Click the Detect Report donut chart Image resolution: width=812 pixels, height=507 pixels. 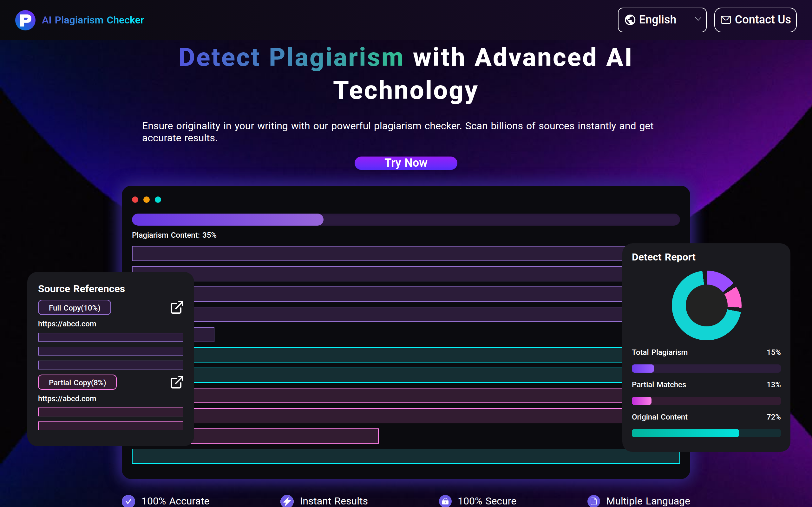[706, 305]
